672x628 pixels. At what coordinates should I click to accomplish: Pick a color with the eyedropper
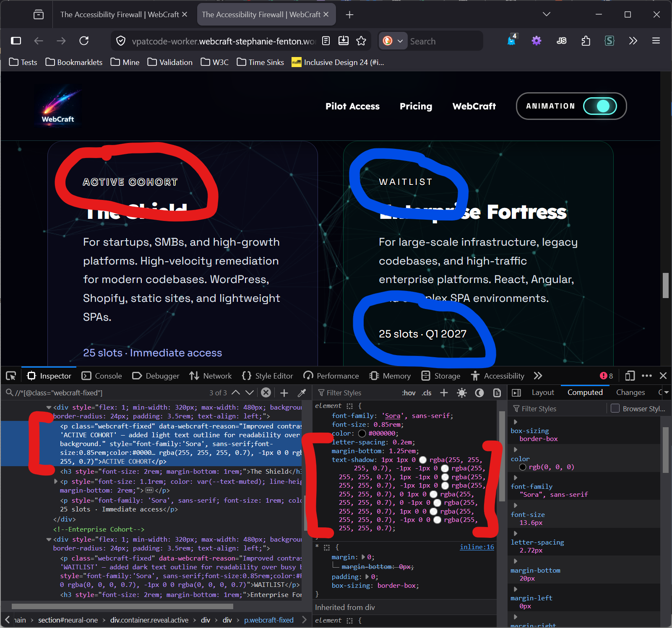[x=302, y=393]
